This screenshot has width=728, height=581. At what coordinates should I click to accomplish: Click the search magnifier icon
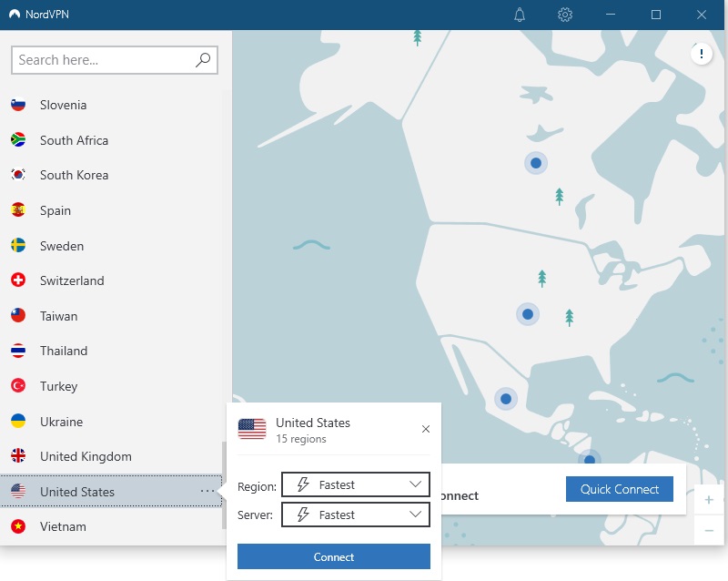click(203, 60)
